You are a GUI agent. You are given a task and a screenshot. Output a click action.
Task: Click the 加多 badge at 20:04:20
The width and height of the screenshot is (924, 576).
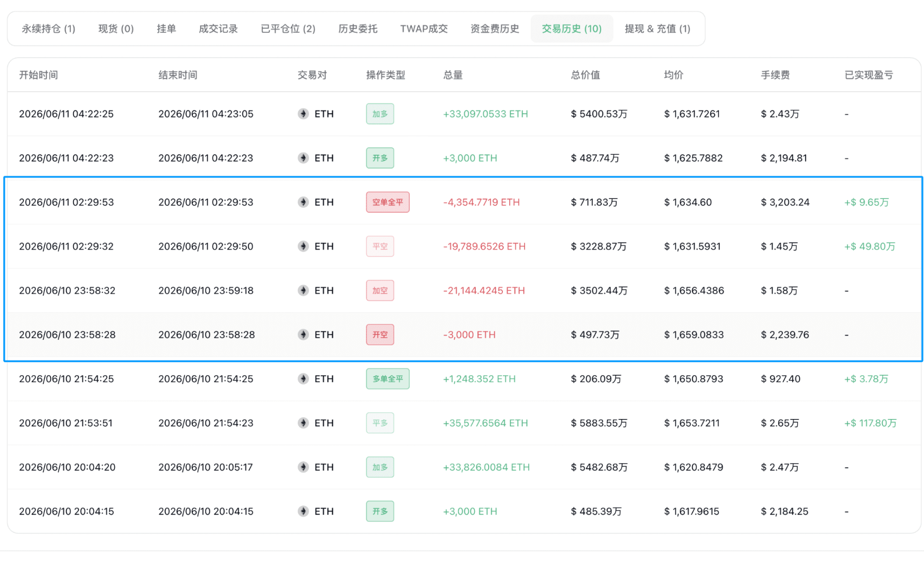(x=380, y=467)
